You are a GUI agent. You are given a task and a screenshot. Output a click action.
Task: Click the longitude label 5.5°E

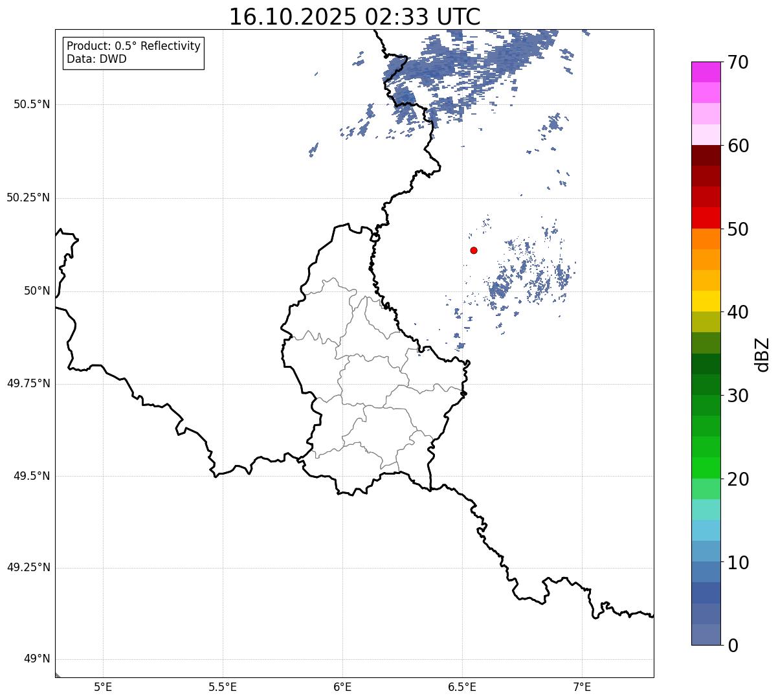(x=223, y=686)
